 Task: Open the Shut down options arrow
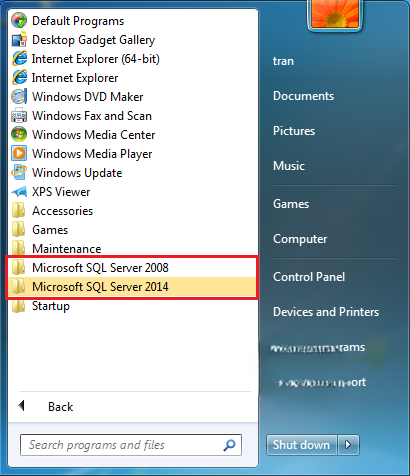[348, 445]
